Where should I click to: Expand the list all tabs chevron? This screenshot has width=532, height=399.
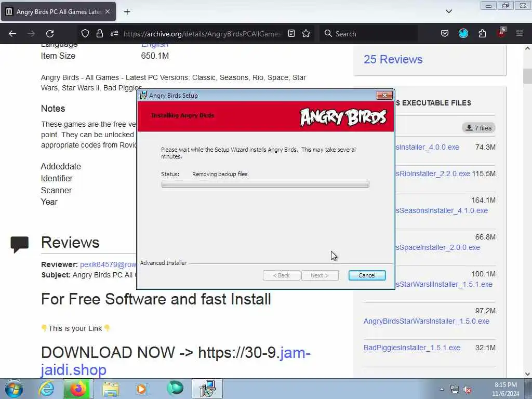448,11
